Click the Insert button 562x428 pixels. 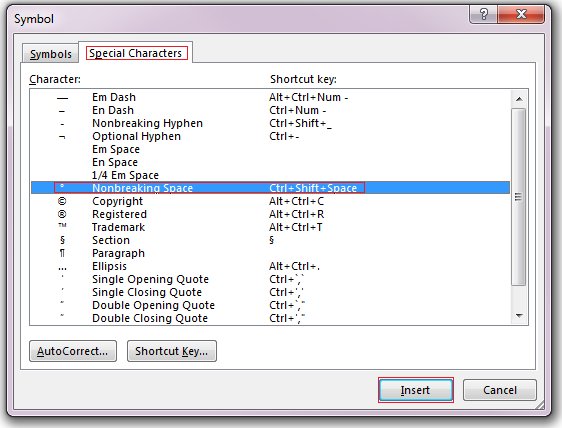pos(415,390)
